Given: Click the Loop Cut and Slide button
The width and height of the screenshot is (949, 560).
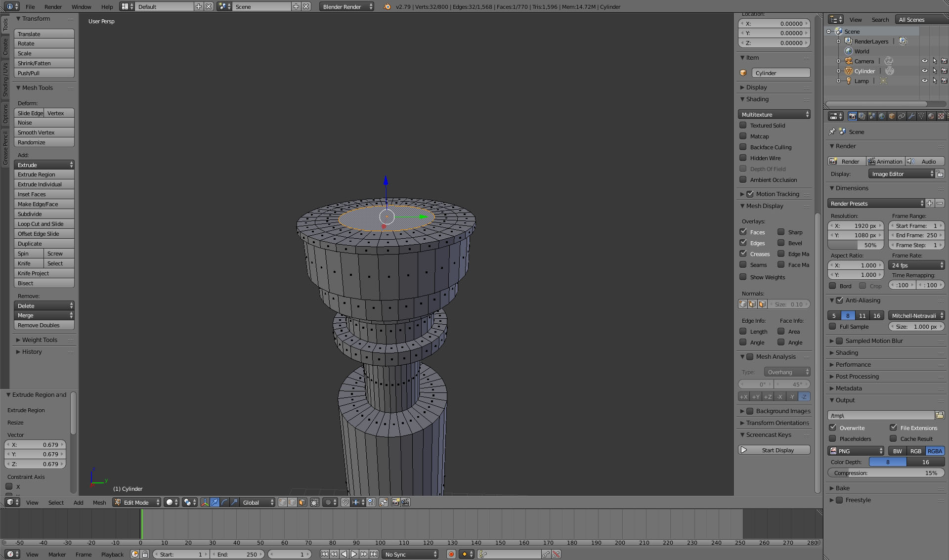Looking at the screenshot, I should pyautogui.click(x=44, y=223).
